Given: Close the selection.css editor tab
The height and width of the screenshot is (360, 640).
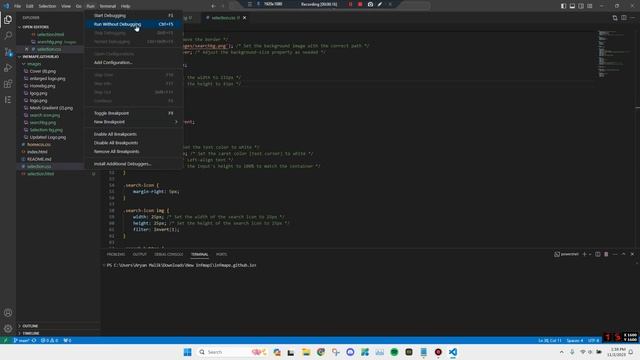Looking at the screenshot, I should 244,18.
